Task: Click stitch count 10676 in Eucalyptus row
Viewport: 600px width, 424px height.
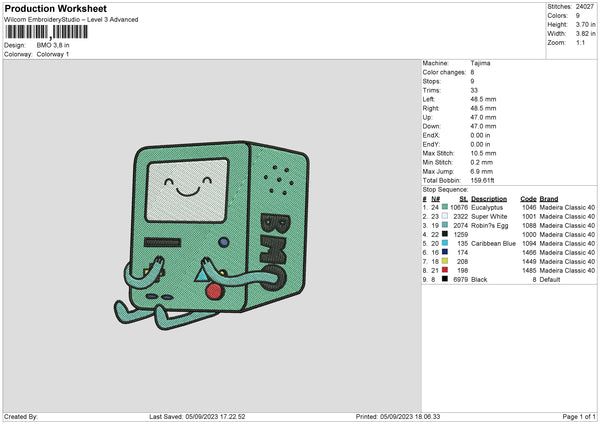Action: tap(459, 207)
